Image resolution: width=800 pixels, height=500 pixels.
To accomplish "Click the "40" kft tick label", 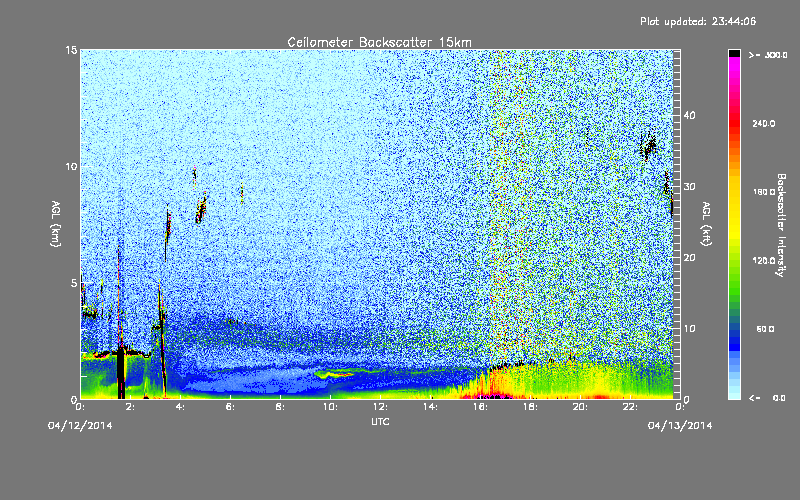I will coord(689,115).
